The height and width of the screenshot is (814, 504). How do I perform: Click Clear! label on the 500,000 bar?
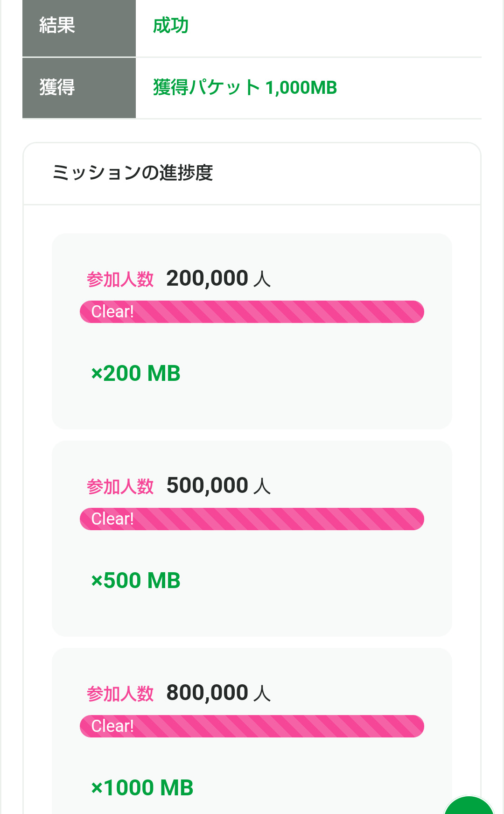(x=112, y=519)
